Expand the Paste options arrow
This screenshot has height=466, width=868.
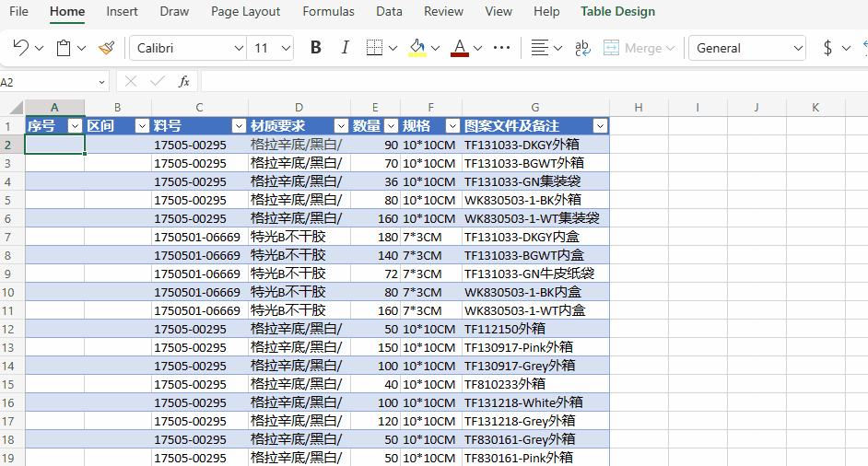tap(81, 49)
